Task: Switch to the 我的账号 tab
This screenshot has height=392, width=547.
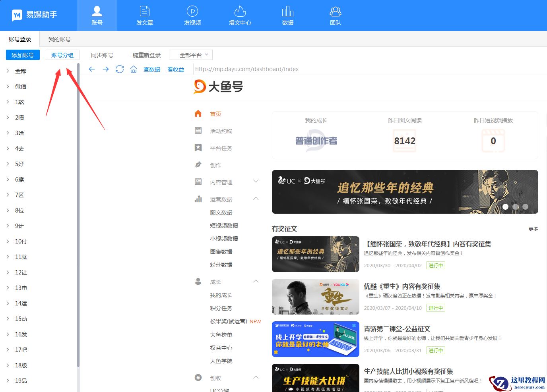Action: 60,39
